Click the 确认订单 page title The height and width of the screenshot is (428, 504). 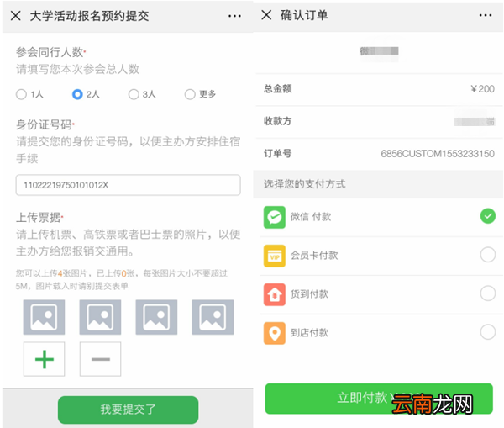click(304, 15)
